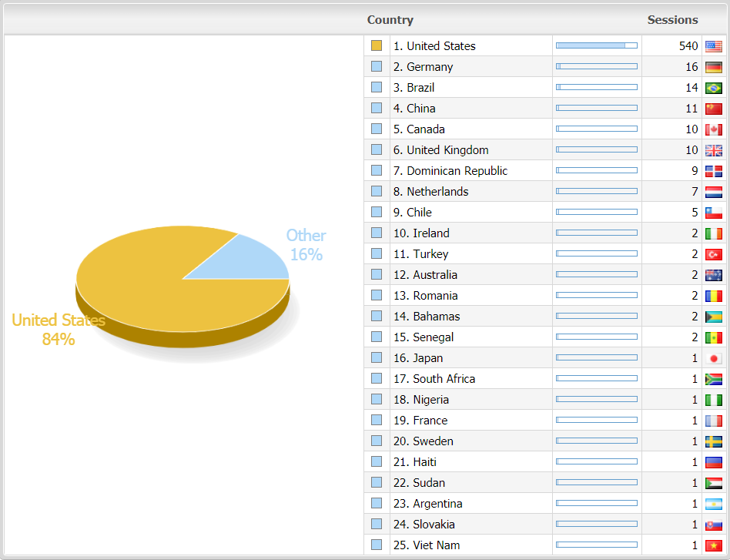
Task: Click the blue swatch beside Canada
Action: tap(377, 129)
